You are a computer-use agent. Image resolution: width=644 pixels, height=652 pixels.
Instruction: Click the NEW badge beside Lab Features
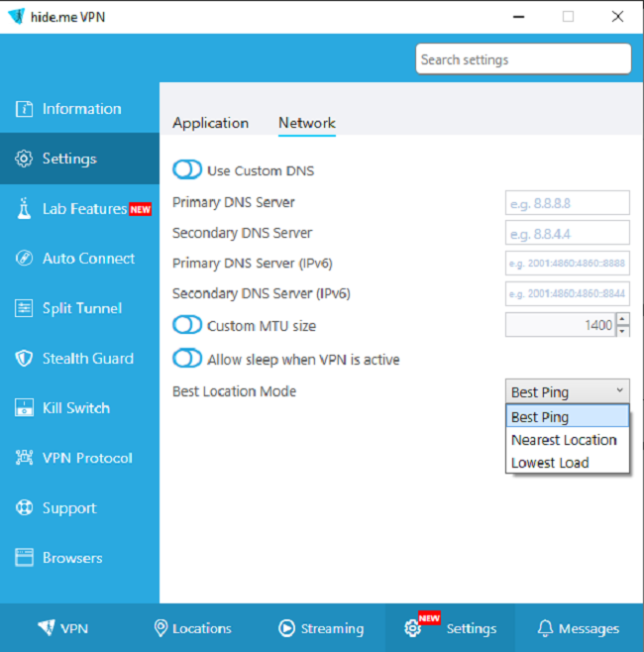click(x=140, y=209)
